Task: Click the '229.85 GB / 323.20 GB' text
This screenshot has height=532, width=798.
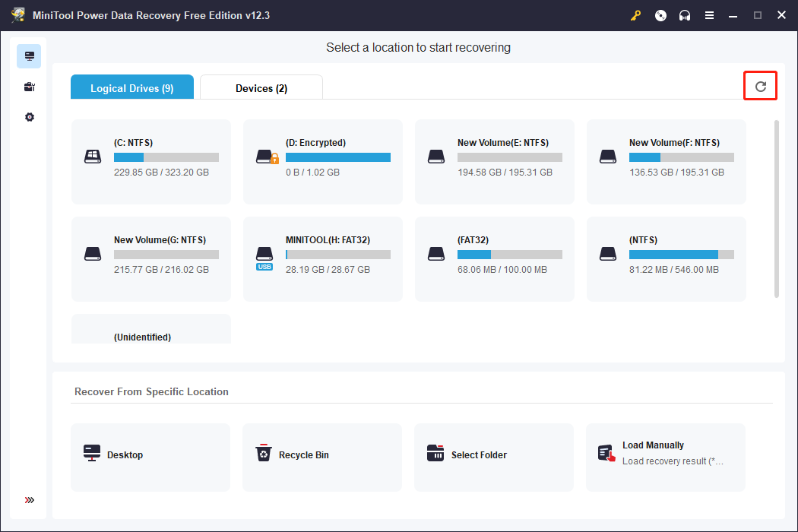Action: [161, 172]
